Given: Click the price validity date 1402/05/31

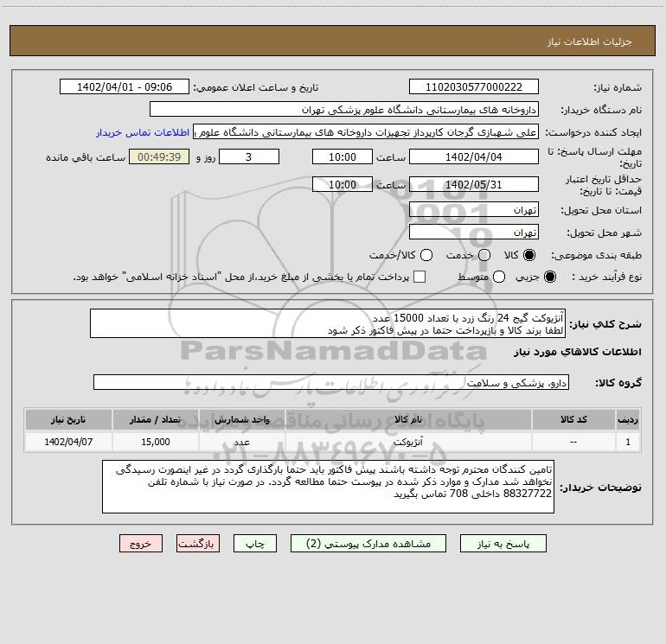Looking at the screenshot, I should tap(474, 185).
